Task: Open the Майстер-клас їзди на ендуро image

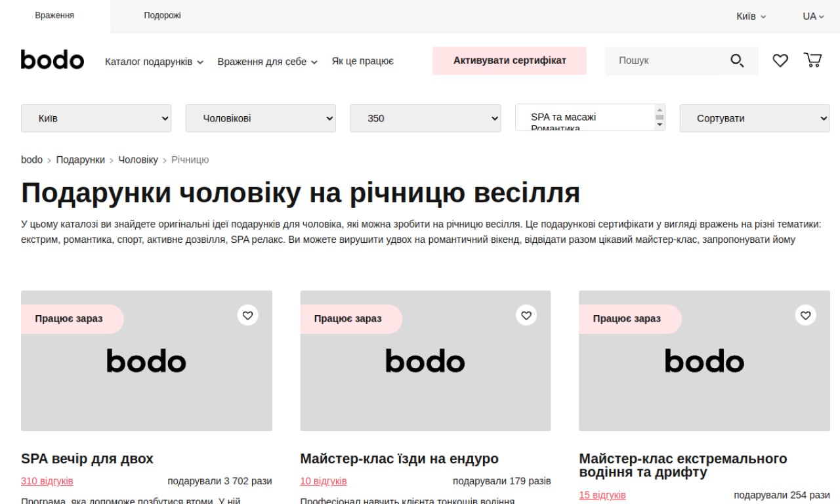Action: [x=425, y=361]
